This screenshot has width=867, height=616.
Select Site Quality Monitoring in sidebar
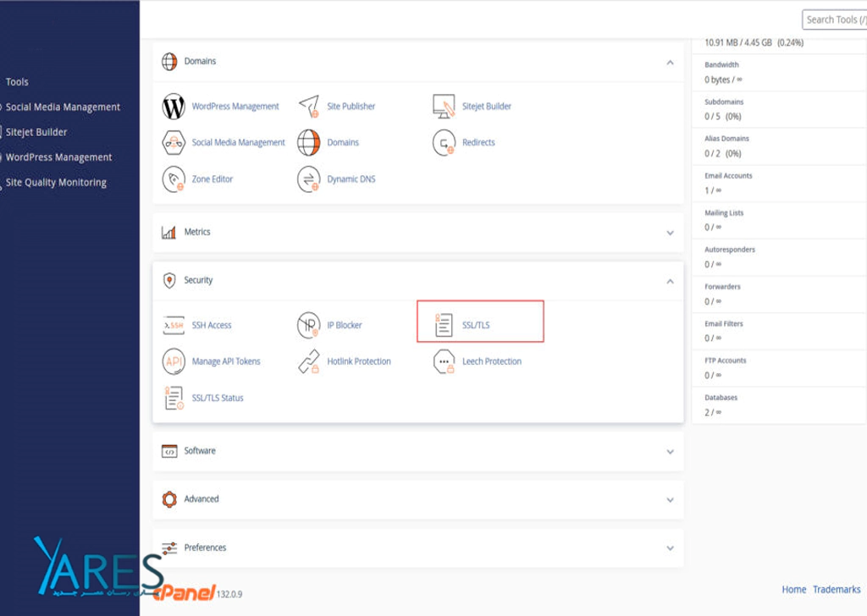(x=56, y=182)
